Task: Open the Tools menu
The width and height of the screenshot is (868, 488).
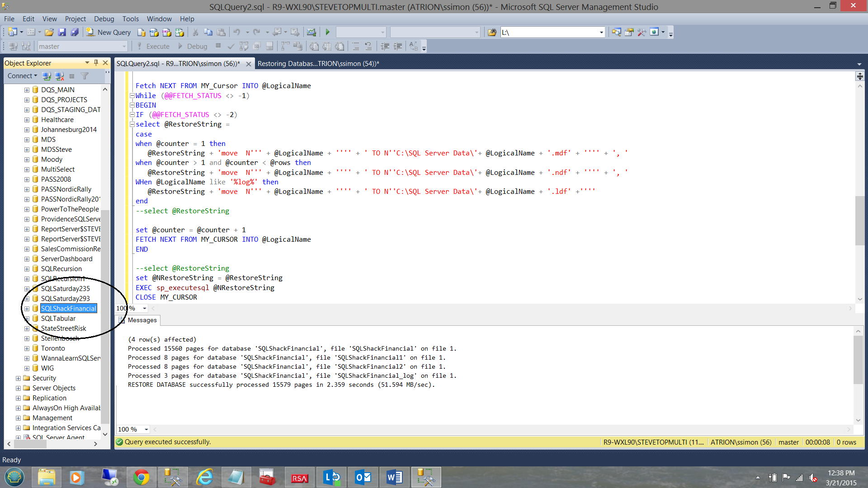Action: click(x=130, y=19)
